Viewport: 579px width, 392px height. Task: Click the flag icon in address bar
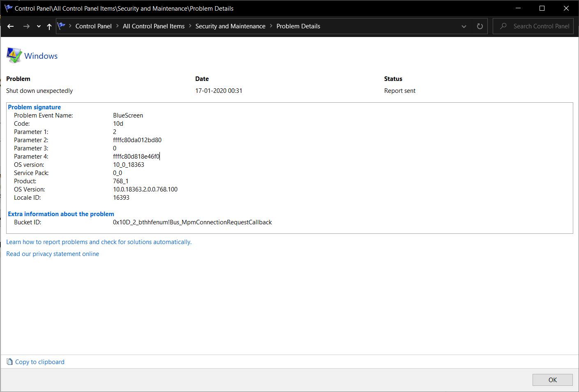pyautogui.click(x=62, y=26)
